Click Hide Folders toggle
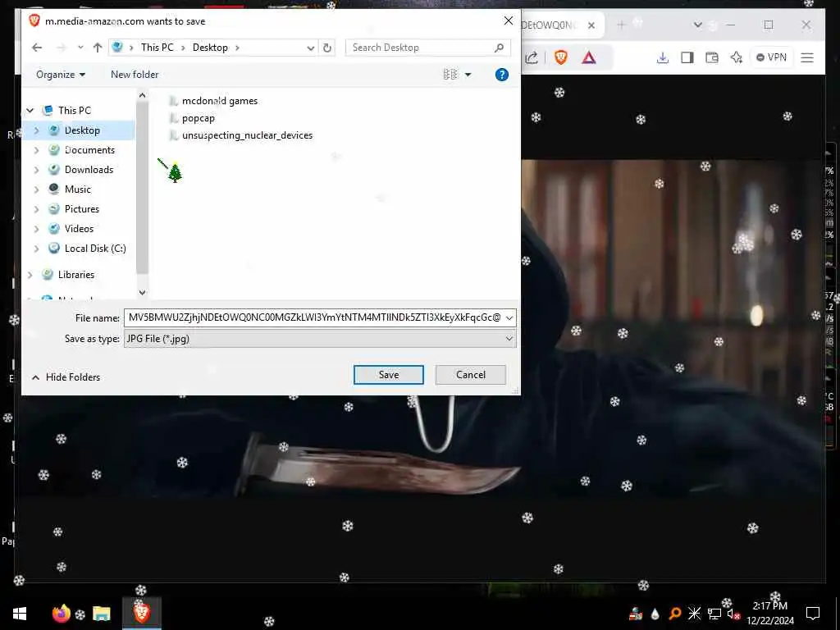Image resolution: width=840 pixels, height=630 pixels. [x=66, y=377]
